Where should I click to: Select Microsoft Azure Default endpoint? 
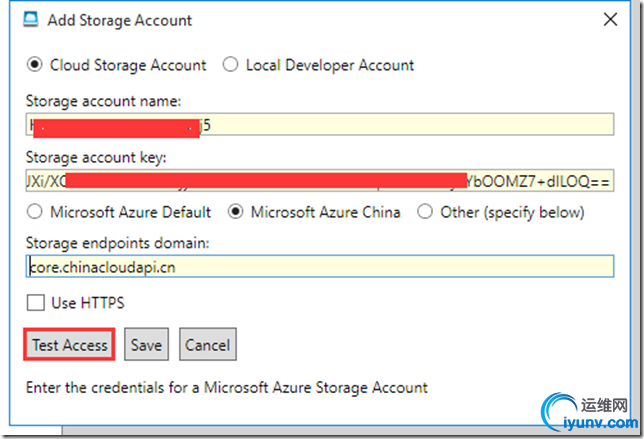pyautogui.click(x=36, y=212)
